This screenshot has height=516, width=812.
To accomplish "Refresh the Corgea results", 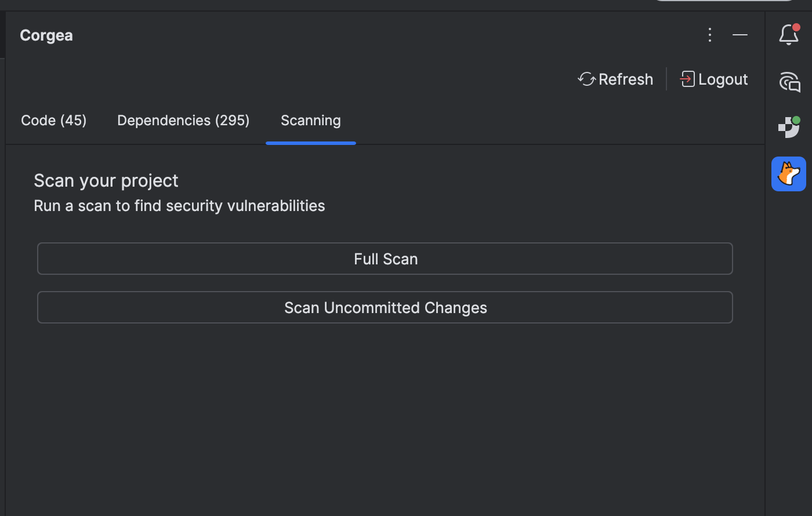I will pos(615,79).
